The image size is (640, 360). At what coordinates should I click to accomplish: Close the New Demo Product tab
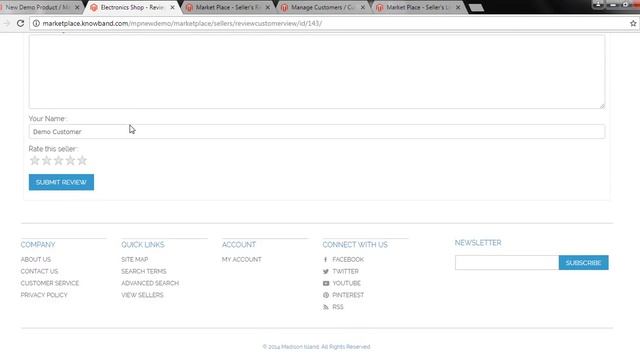click(x=77, y=7)
